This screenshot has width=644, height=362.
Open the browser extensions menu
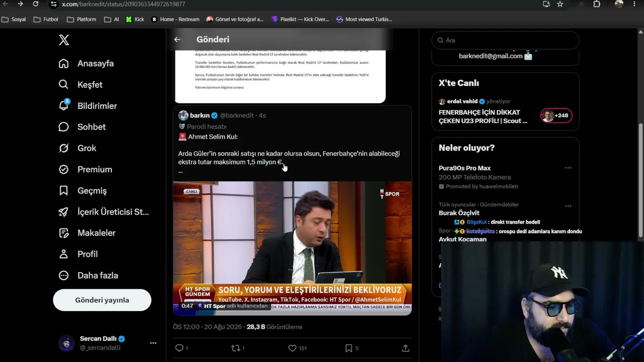(x=597, y=4)
